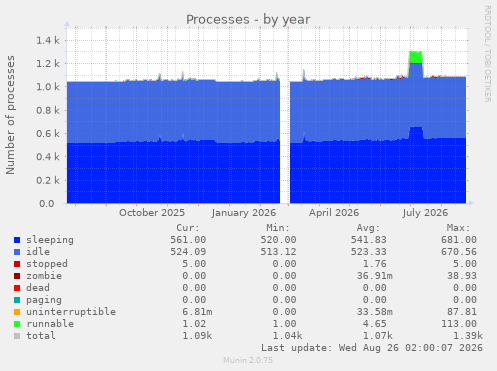Screen dimensions: 497x371
Task: Click the blue sleeping legend swatch
Action: 17,240
